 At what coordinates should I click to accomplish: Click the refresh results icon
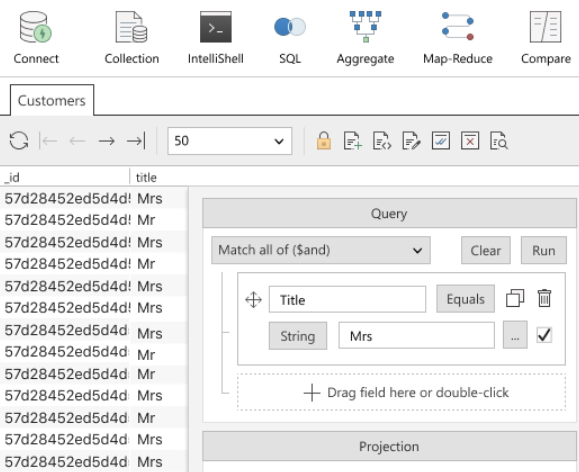click(x=19, y=141)
